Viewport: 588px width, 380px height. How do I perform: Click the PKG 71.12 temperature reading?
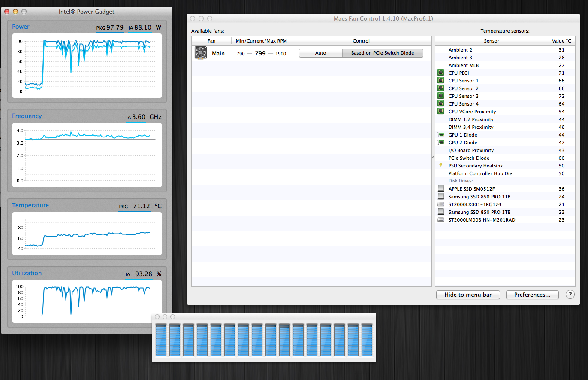point(135,206)
